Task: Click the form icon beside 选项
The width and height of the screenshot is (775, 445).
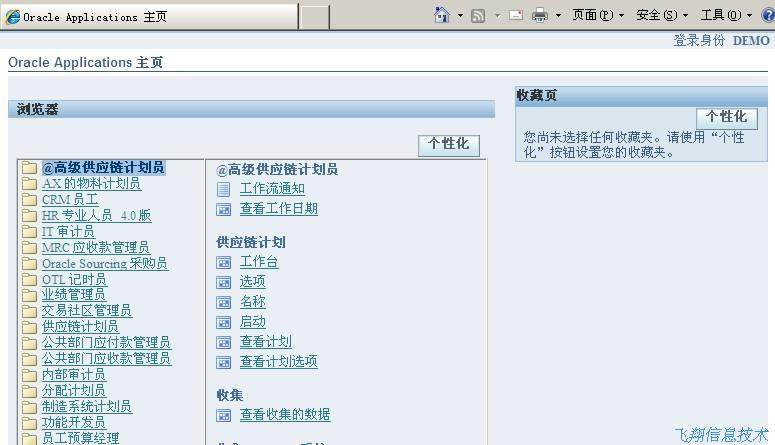Action: (223, 282)
